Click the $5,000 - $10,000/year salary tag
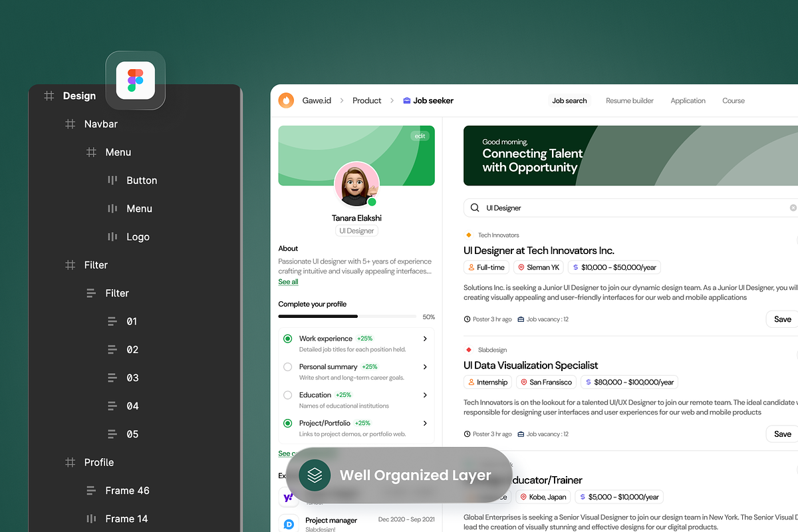This screenshot has width=798, height=532. [x=619, y=497]
